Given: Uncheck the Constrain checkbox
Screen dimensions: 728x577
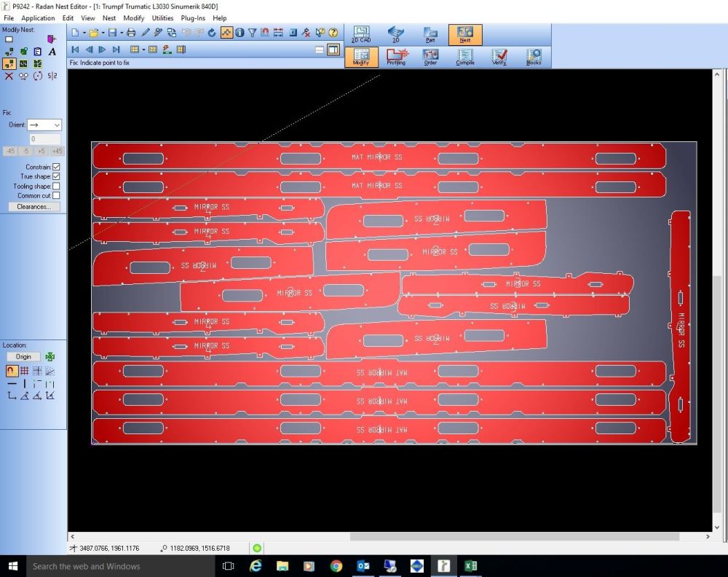Looking at the screenshot, I should (56, 168).
